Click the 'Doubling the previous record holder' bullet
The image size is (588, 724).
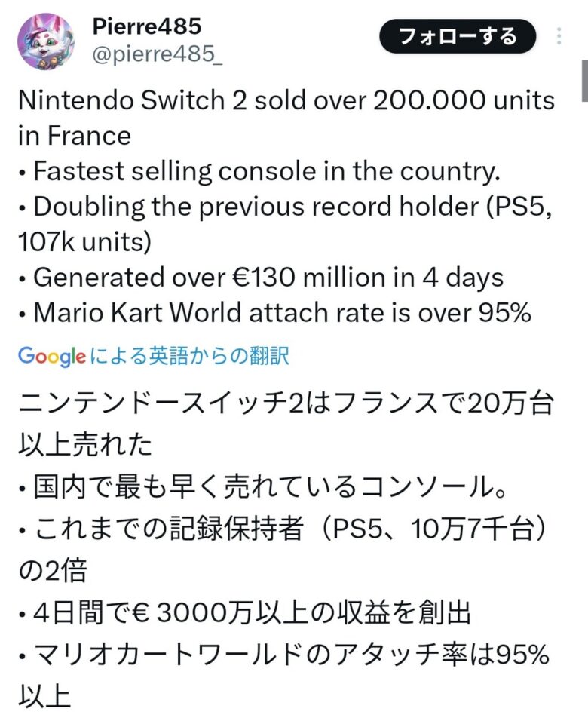pos(286,207)
